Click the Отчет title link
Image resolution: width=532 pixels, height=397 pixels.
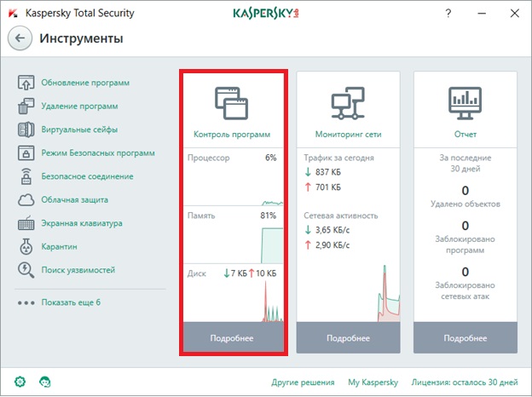(465, 135)
